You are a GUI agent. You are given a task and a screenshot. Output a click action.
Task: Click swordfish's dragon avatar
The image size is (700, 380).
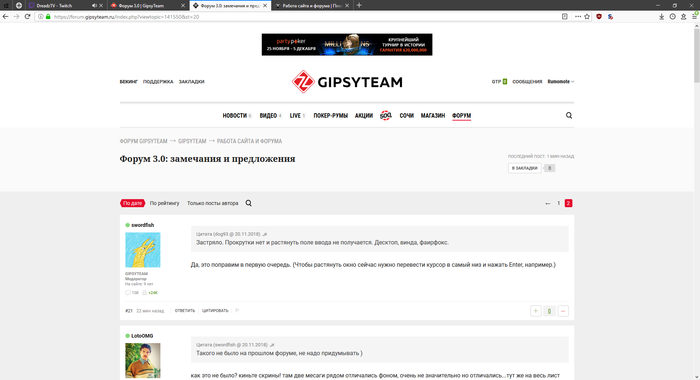pos(143,250)
